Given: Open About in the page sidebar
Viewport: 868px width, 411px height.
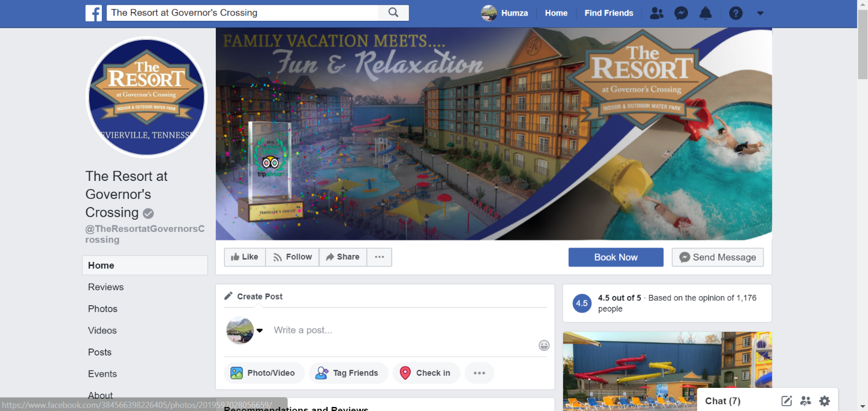Looking at the screenshot, I should [101, 395].
